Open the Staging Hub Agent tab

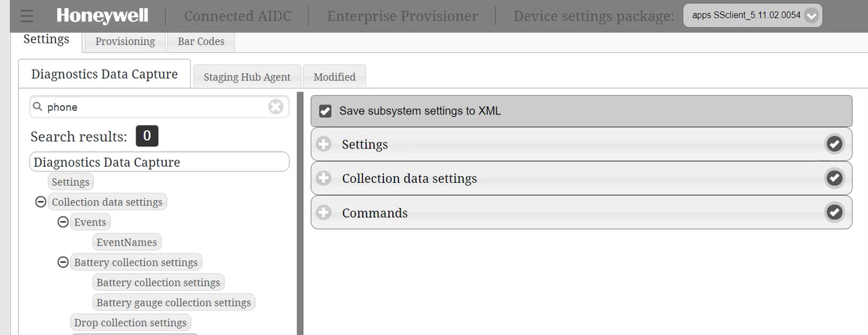coord(247,77)
